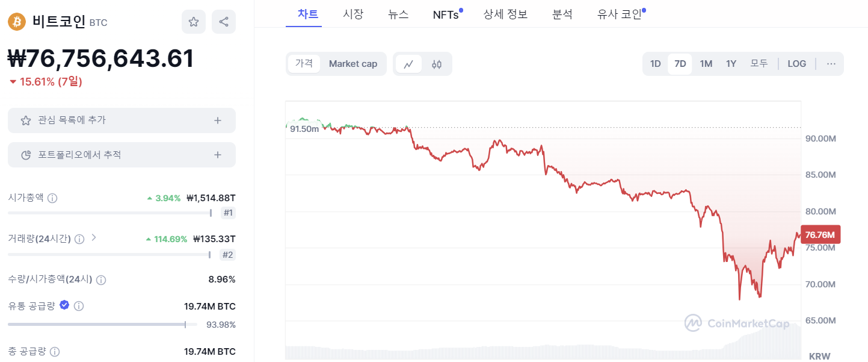
Task: Click the star favorite icon beside Bitcoin title
Action: (194, 22)
